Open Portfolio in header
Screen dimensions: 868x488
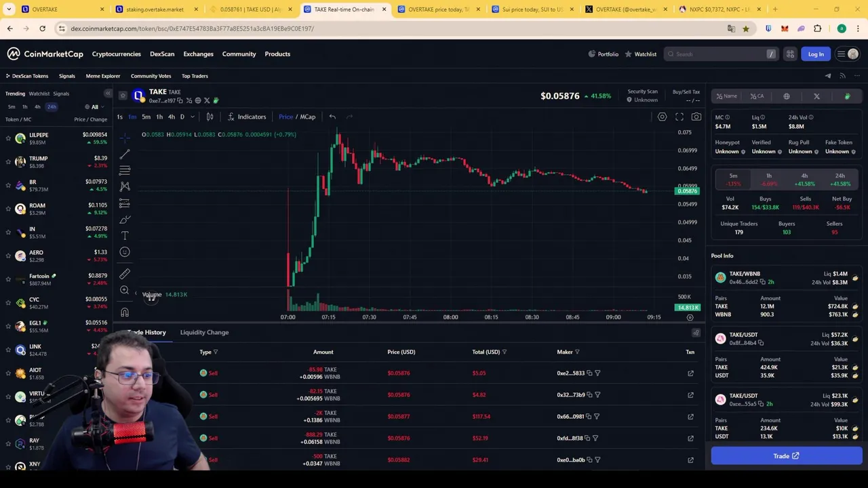604,54
